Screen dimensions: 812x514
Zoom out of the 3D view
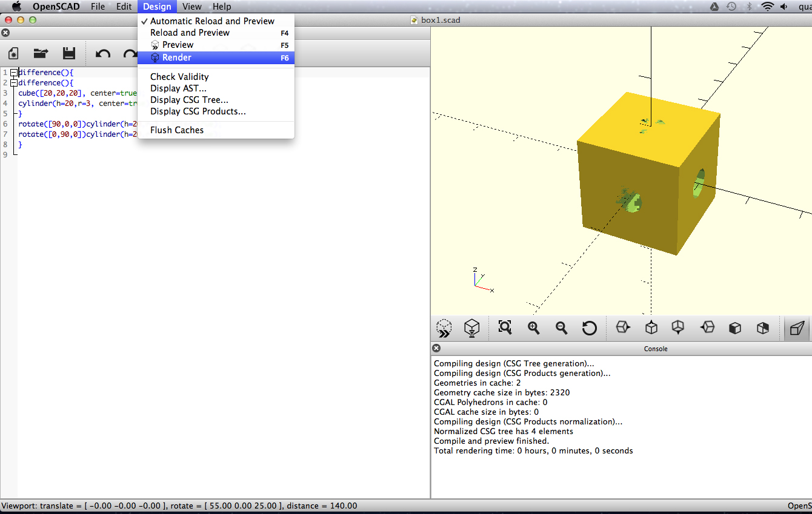pos(561,328)
